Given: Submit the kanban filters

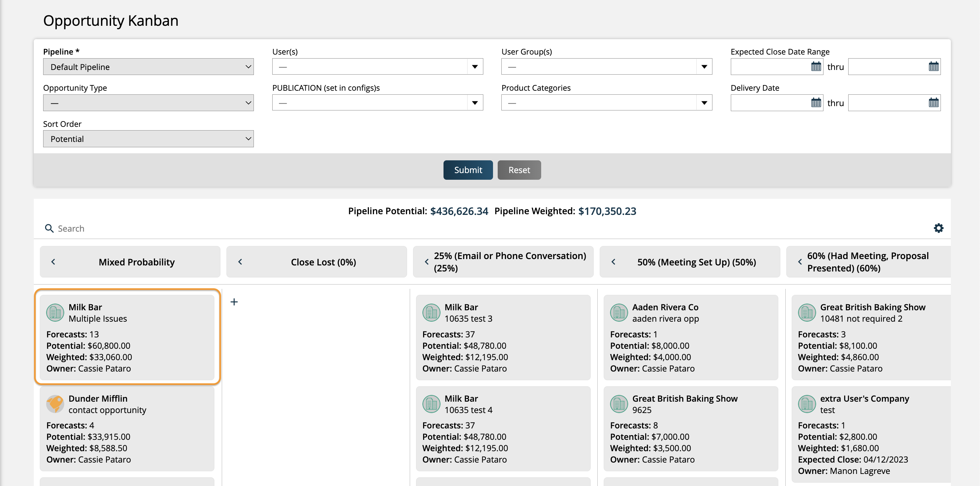Looking at the screenshot, I should coord(468,170).
